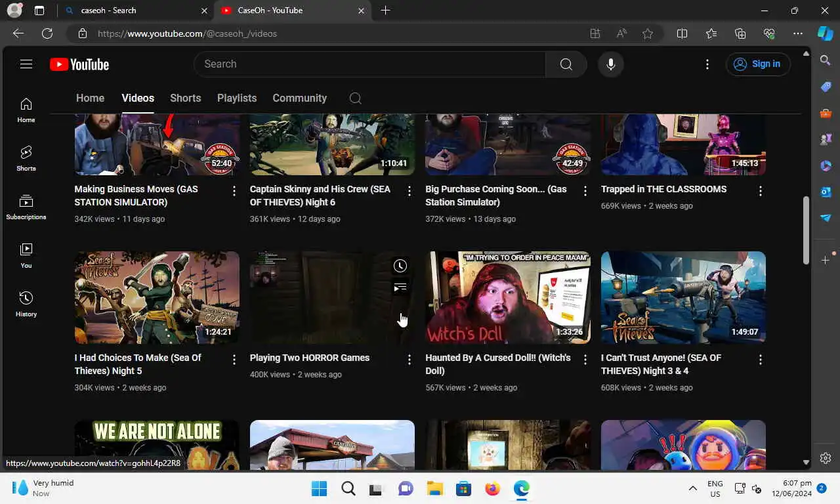Open Trapped in THE CLASSROOMS title
The width and height of the screenshot is (840, 504).
[663, 189]
